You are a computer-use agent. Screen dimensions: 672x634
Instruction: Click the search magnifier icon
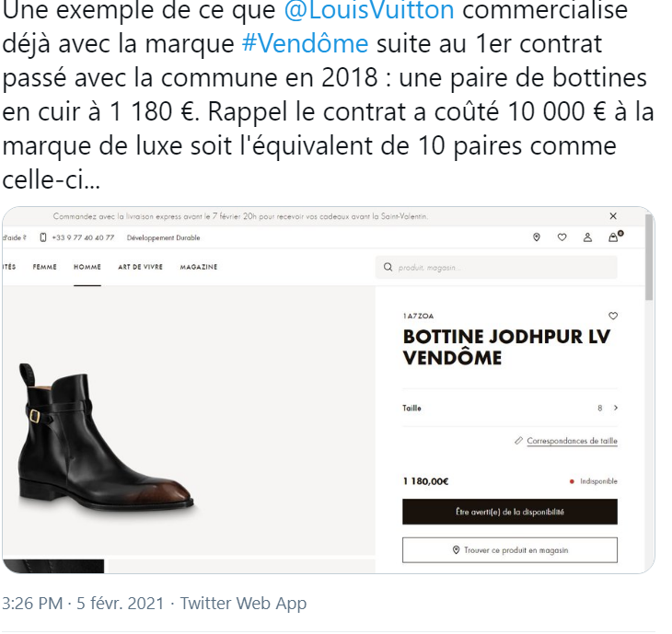coord(388,267)
